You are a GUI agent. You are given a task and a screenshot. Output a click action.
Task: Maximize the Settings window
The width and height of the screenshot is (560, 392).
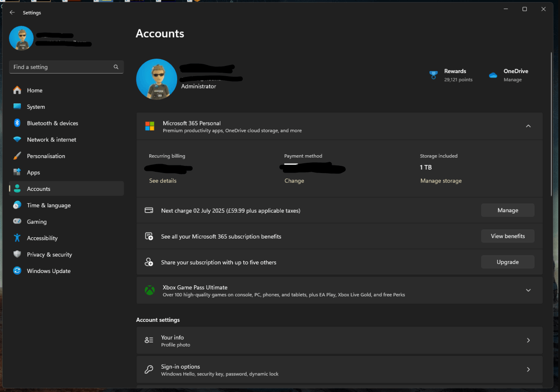(x=525, y=9)
